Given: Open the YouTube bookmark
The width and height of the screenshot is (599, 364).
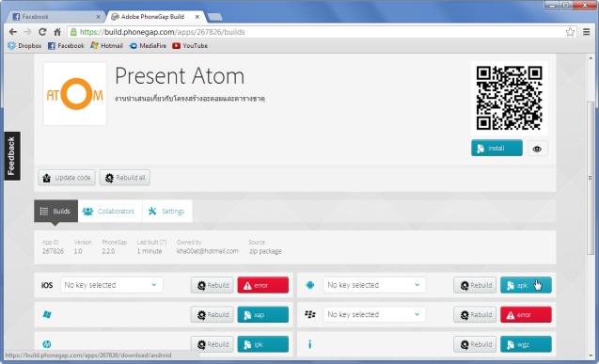Looking at the screenshot, I should pos(190,46).
